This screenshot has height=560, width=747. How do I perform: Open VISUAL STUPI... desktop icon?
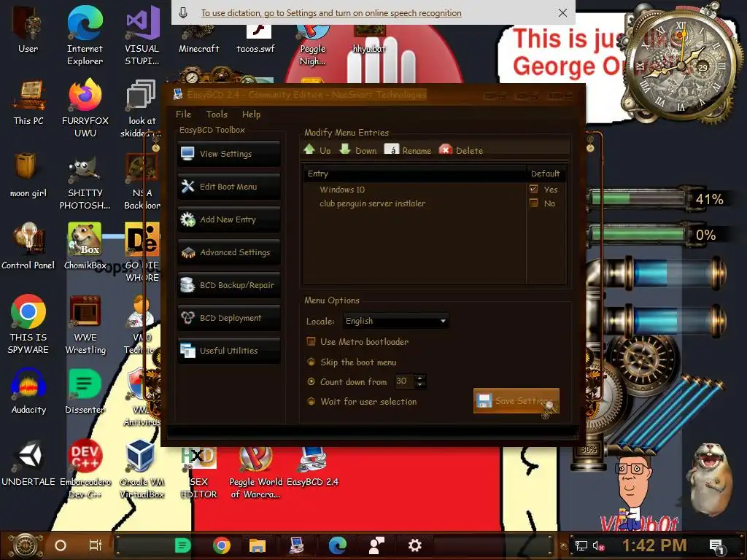point(142,34)
